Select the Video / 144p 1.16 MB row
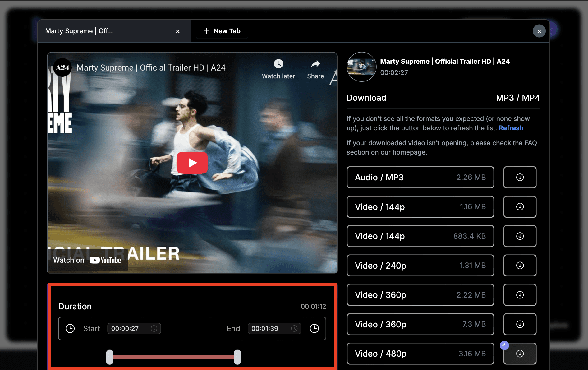 click(x=420, y=207)
